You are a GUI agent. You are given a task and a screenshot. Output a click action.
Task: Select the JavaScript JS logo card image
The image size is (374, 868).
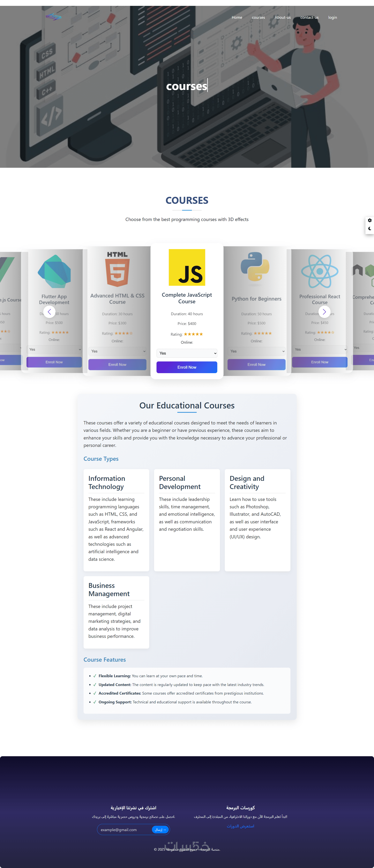coord(187,268)
